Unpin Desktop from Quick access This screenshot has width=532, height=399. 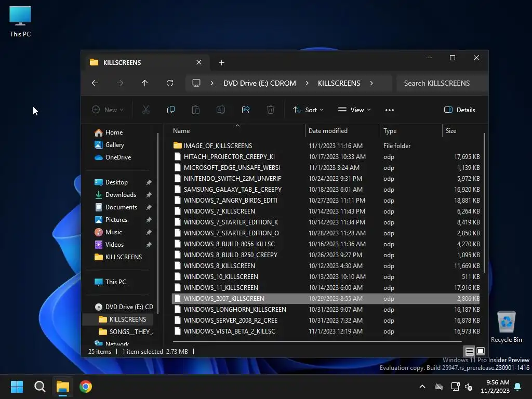click(149, 182)
